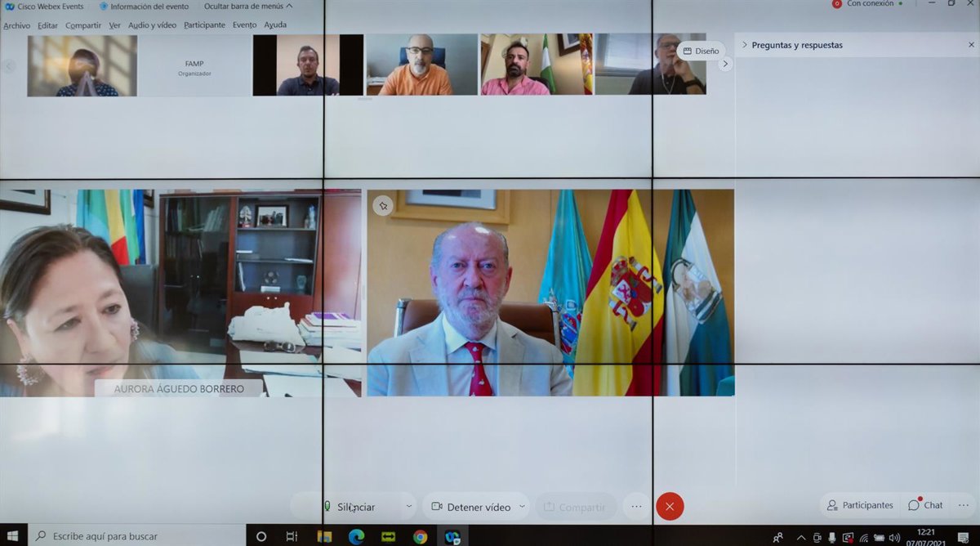The width and height of the screenshot is (980, 546).
Task: Stop camera with Detener vídeo
Action: click(470, 507)
